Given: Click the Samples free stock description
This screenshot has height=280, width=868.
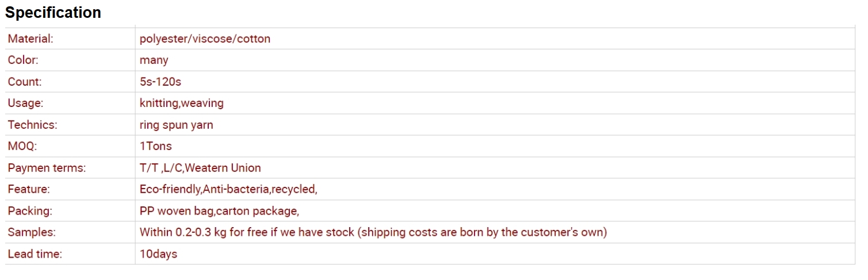Looking at the screenshot, I should (373, 232).
